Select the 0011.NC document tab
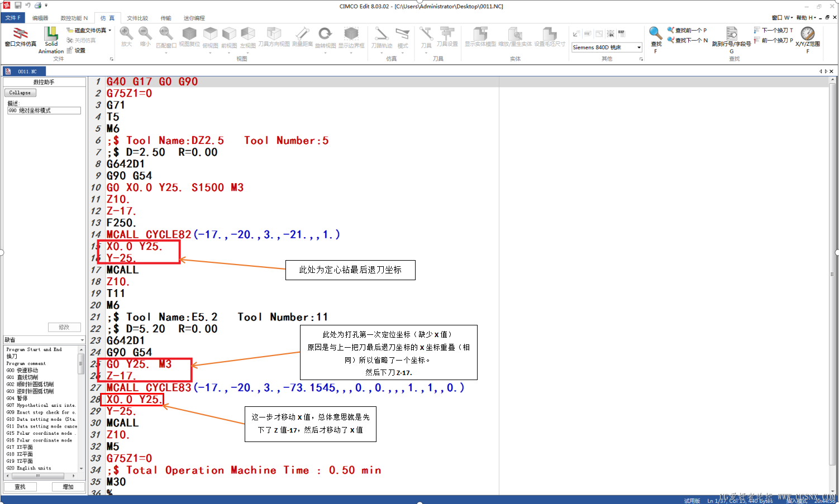The width and height of the screenshot is (839, 504). click(x=24, y=71)
